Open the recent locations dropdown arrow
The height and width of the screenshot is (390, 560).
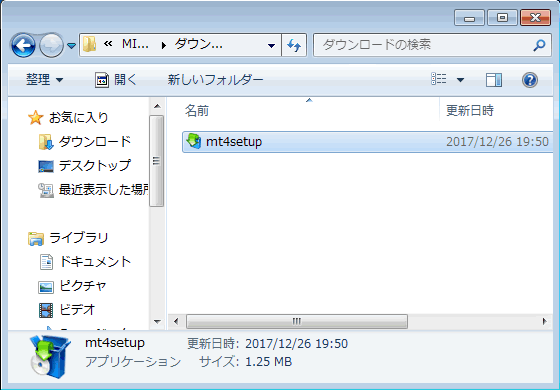72,45
